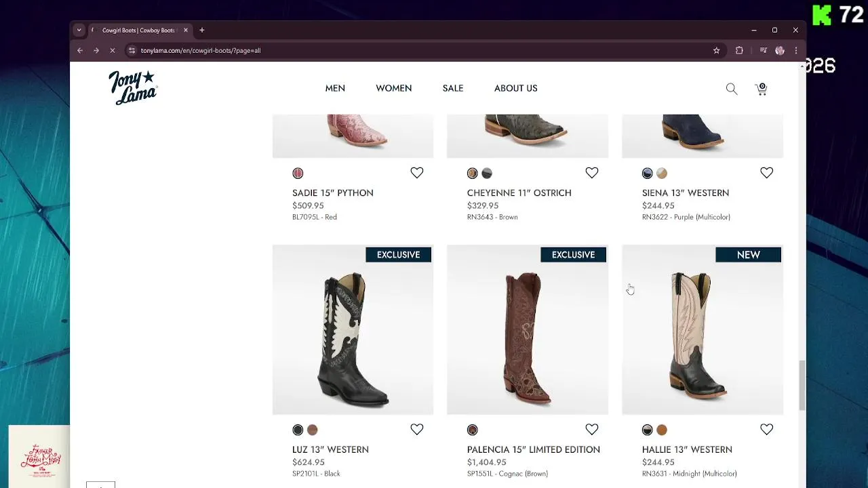Open the Chrome three-dot menu

pos(796,50)
